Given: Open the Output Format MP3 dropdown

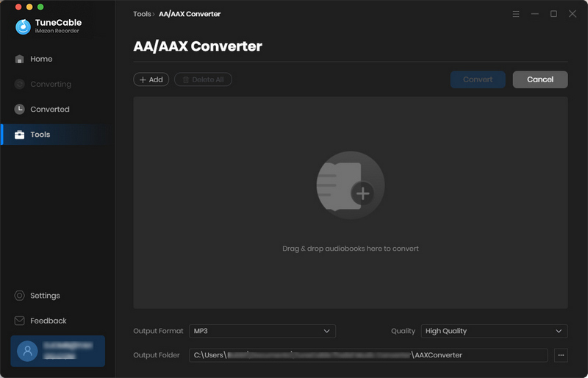Looking at the screenshot, I should 262,331.
